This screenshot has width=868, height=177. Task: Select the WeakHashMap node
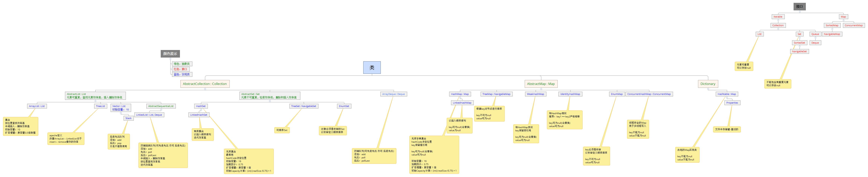tap(535, 94)
